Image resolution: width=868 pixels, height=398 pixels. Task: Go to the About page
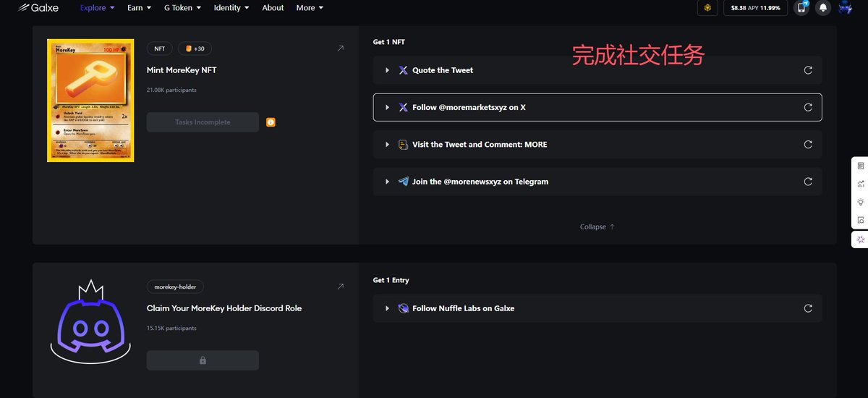pyautogui.click(x=273, y=8)
